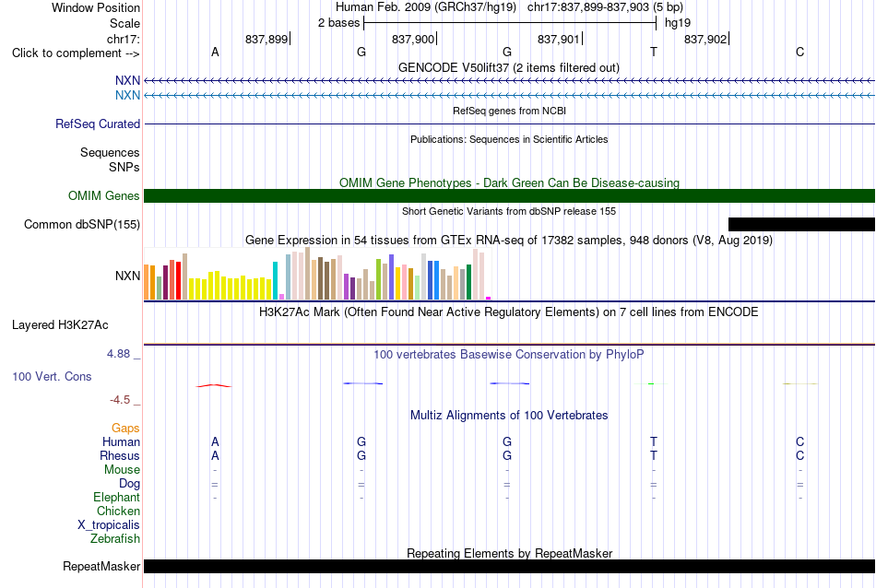Image resolution: width=876 pixels, height=588 pixels.
Task: Click the 837,902 coordinate label
Action: pos(705,39)
